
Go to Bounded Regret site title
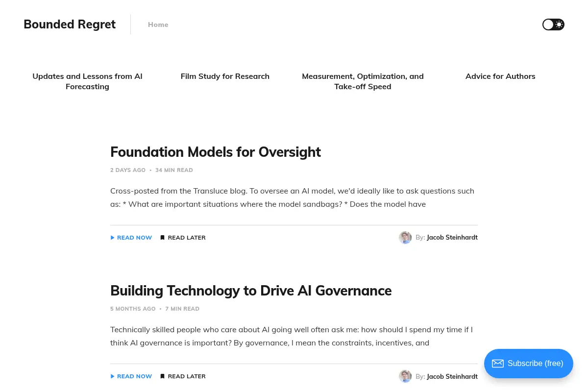(70, 24)
